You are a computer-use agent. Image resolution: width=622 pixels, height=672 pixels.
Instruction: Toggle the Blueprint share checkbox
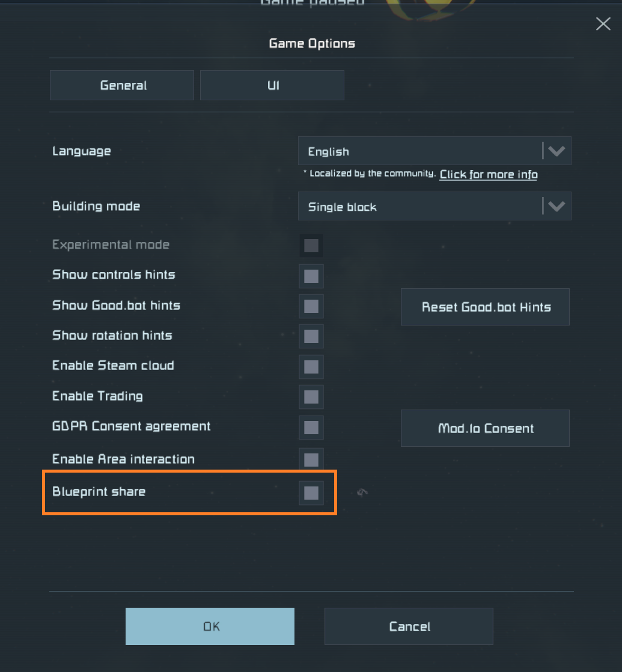[311, 492]
